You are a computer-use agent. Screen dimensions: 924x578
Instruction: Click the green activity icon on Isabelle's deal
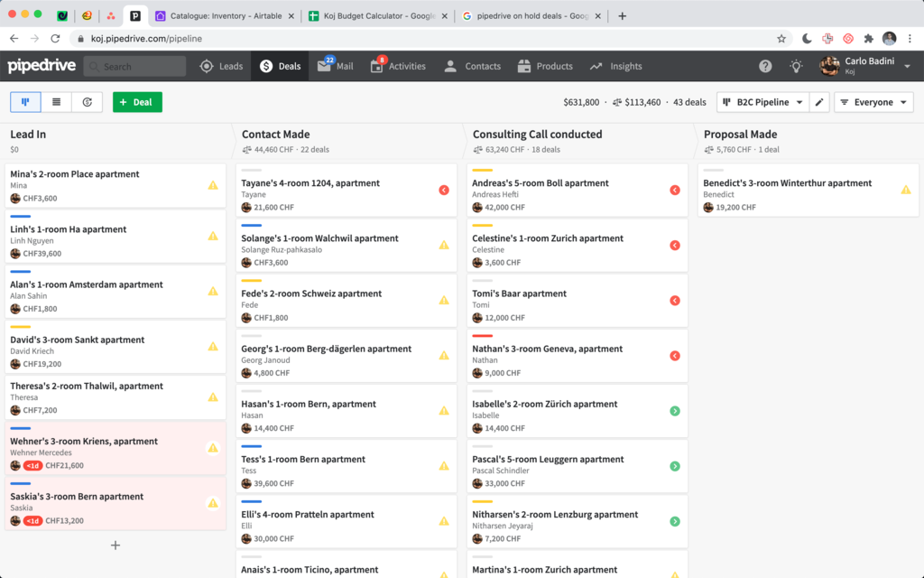coord(673,411)
